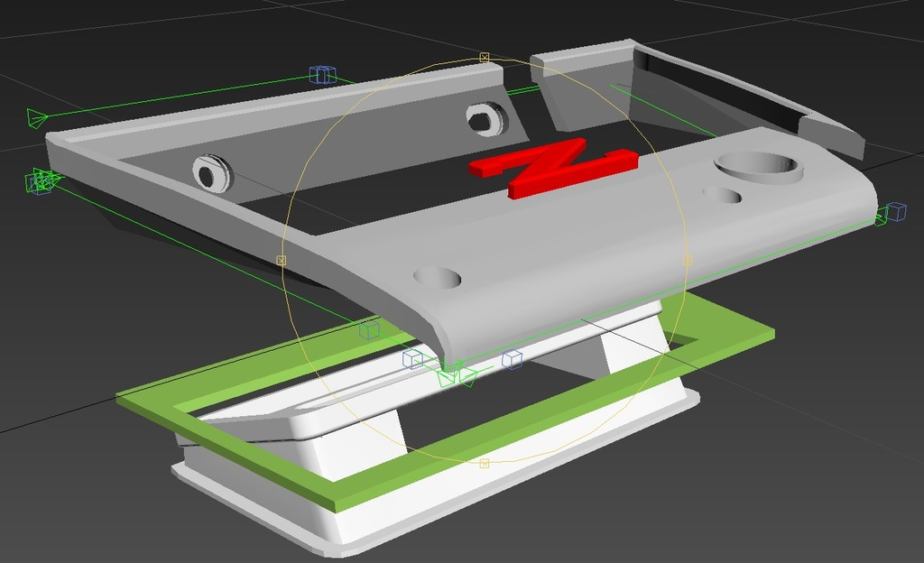This screenshot has width=924, height=563.
Task: Click the yellow square keyframe marker on the circle
Action: [484, 58]
